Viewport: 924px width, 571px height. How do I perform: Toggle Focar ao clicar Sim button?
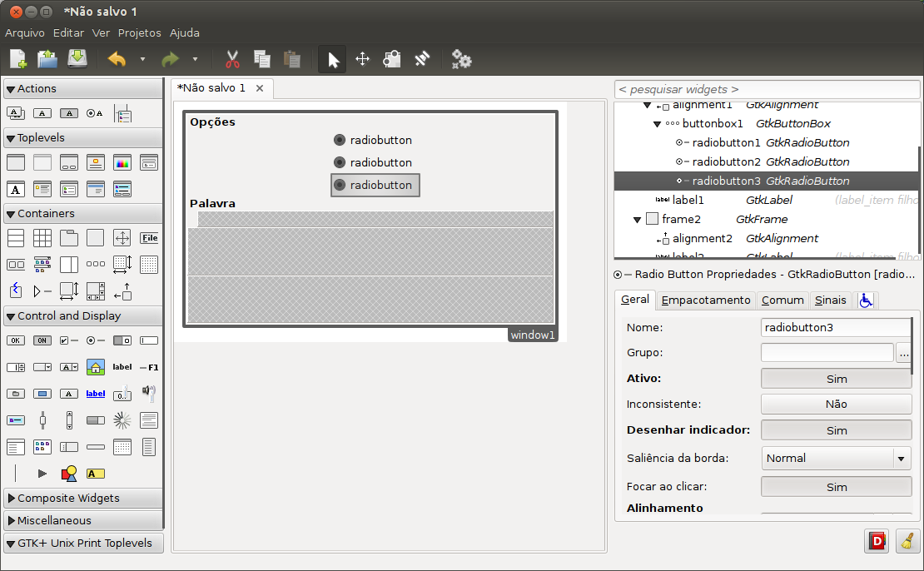point(837,487)
